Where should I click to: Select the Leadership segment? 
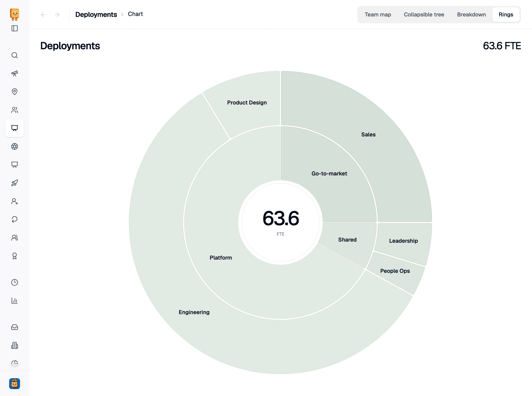pos(403,241)
